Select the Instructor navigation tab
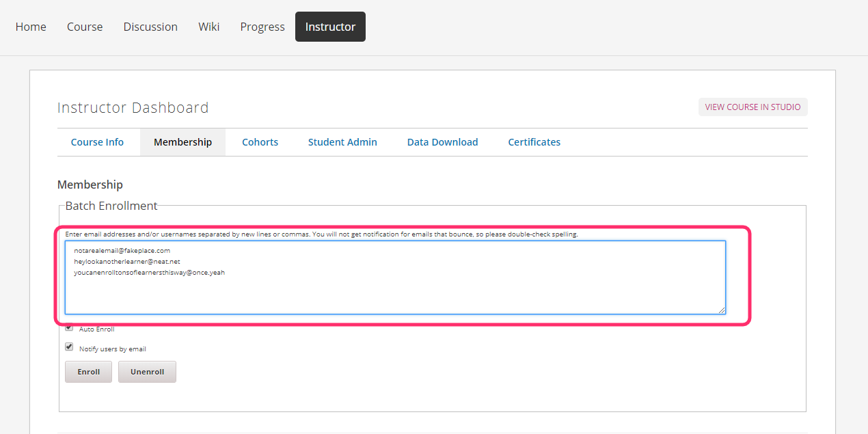This screenshot has height=434, width=868. pyautogui.click(x=330, y=27)
